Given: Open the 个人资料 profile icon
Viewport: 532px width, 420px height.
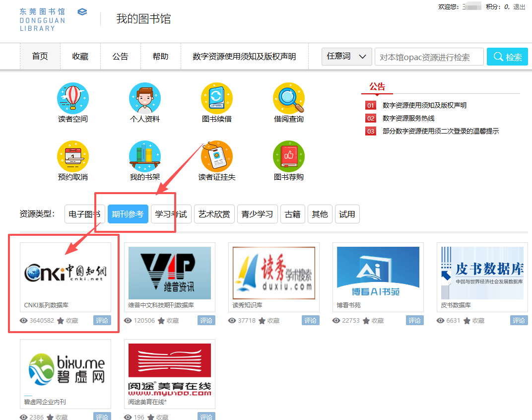Looking at the screenshot, I should 144,98.
